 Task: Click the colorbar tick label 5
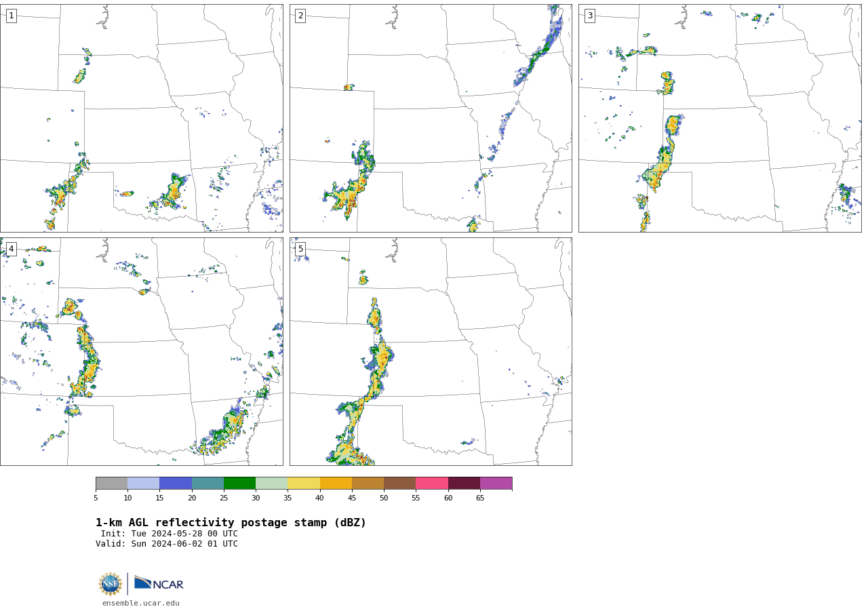[96, 498]
